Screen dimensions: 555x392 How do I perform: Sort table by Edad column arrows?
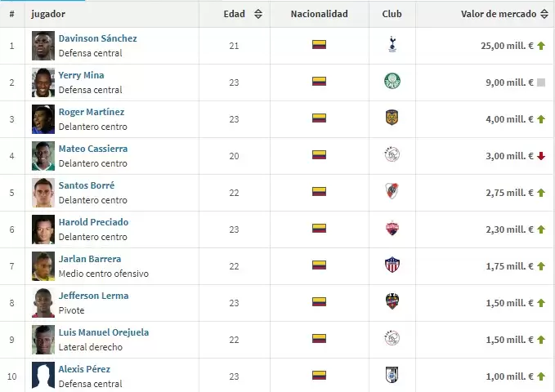coord(258,14)
